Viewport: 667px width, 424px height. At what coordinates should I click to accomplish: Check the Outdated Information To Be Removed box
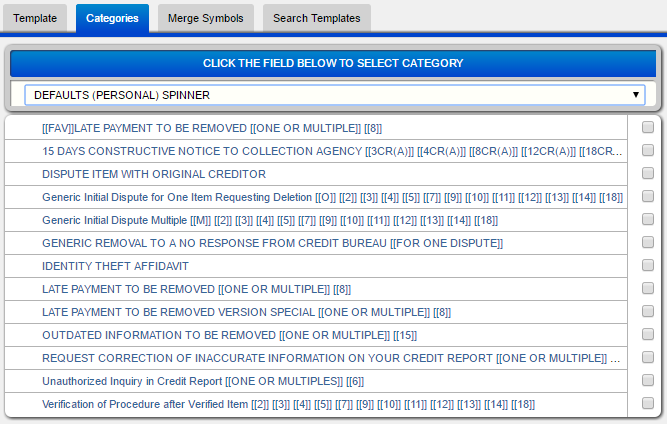[x=647, y=335]
